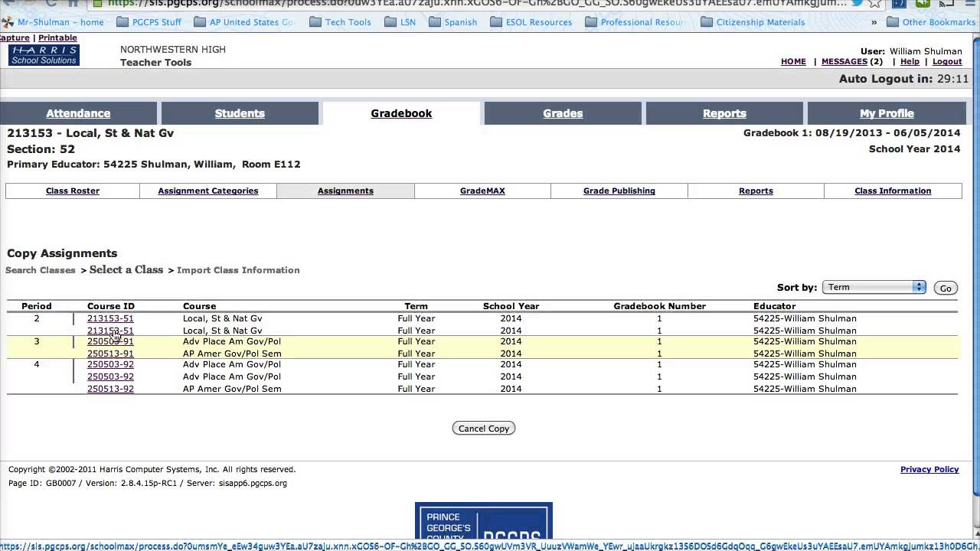Open the Class Roster sub-menu
The height and width of the screenshot is (551, 980).
tap(73, 191)
